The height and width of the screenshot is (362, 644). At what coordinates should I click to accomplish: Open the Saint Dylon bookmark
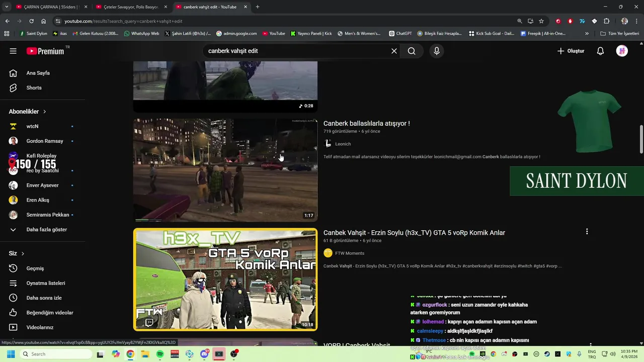[x=33, y=34]
